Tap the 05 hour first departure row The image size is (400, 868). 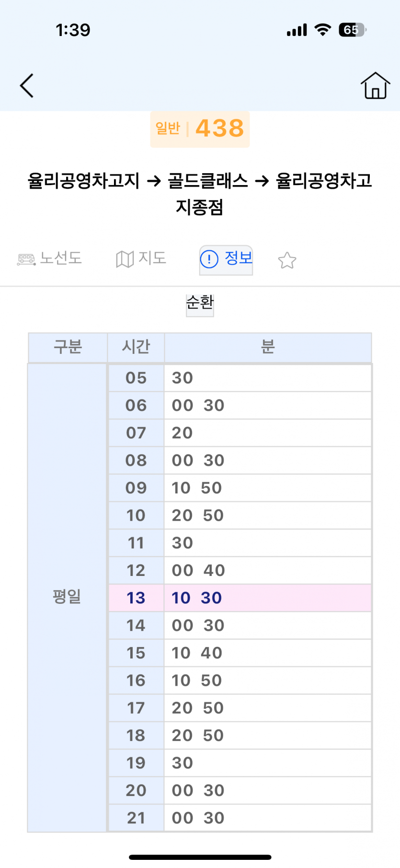tap(240, 378)
